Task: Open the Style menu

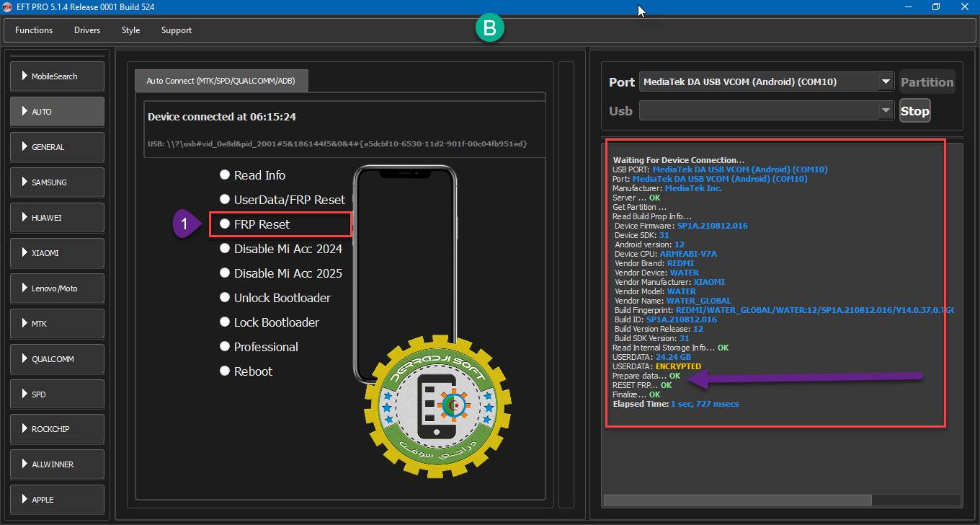Action: 130,30
